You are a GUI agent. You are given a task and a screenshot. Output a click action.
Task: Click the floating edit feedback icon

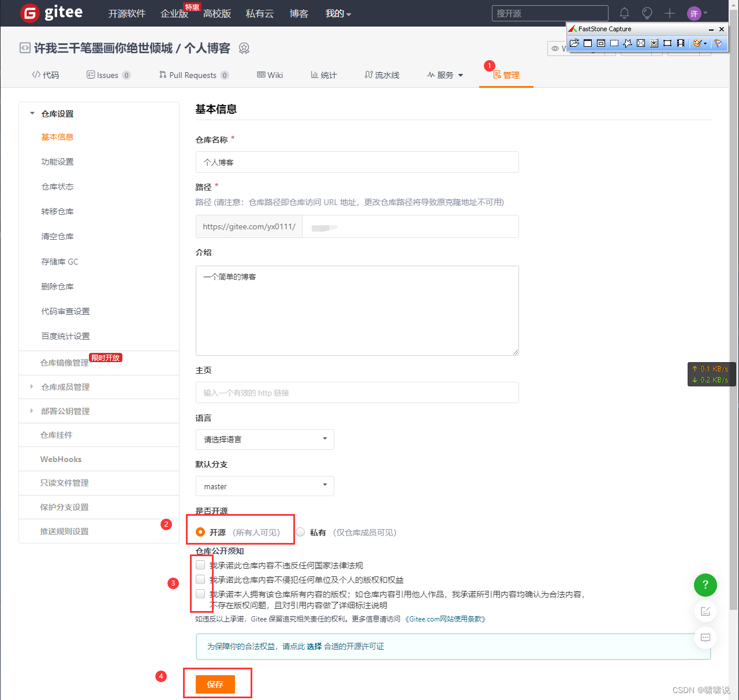(x=705, y=611)
